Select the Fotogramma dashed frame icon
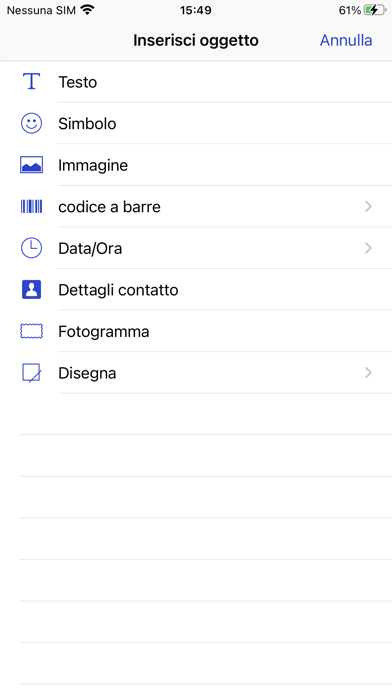This screenshot has height=696, width=392. (x=31, y=331)
